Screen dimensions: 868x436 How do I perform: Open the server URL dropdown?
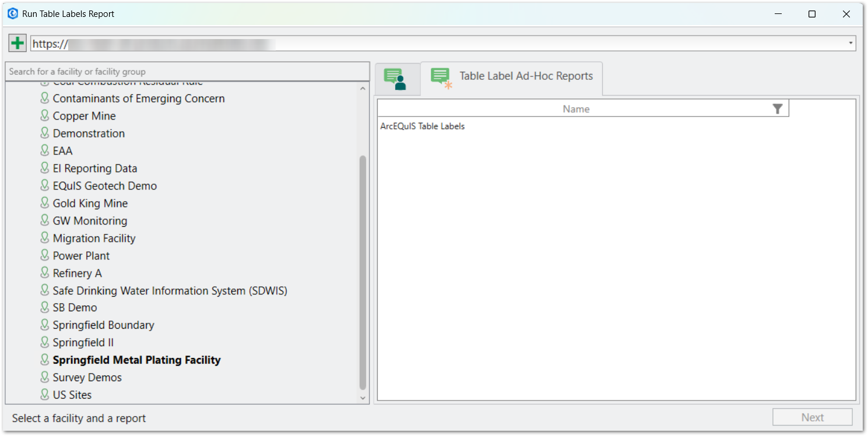pos(850,43)
